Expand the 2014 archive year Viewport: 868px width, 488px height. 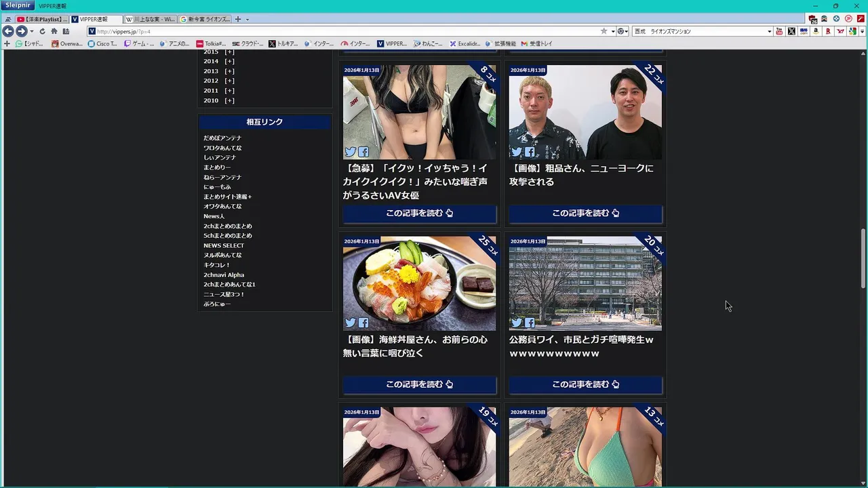point(229,61)
